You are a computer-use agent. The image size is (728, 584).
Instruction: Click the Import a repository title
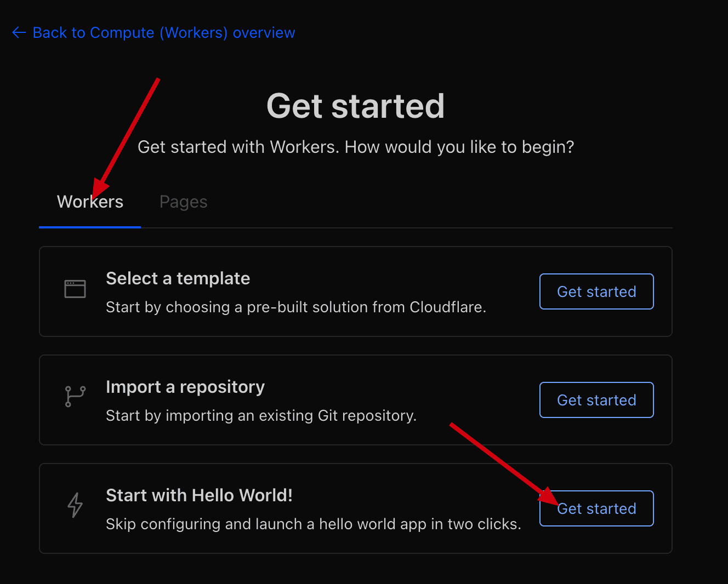pos(185,387)
